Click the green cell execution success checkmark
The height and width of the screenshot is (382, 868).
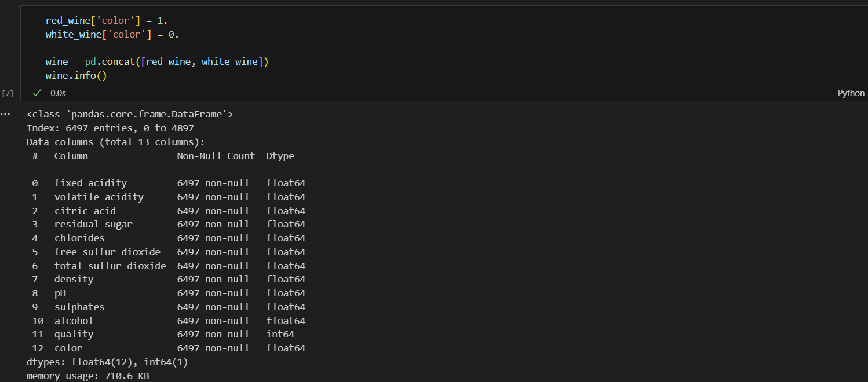click(37, 93)
